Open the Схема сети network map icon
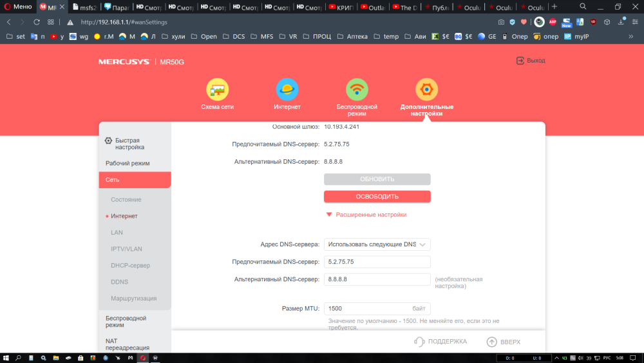The height and width of the screenshot is (363, 644). click(x=217, y=89)
